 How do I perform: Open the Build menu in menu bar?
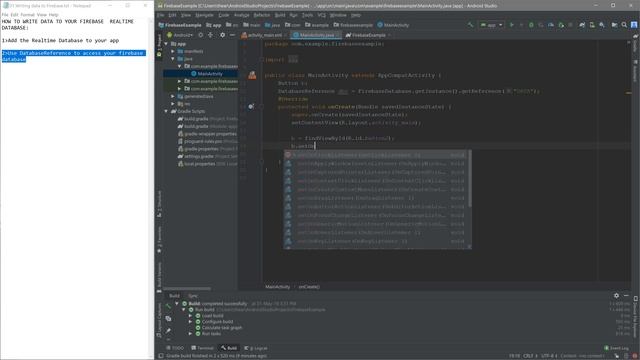pyautogui.click(x=280, y=15)
